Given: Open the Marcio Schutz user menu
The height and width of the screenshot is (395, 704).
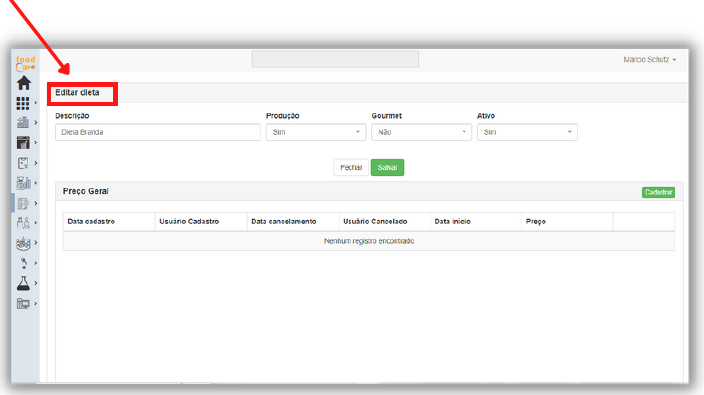Looking at the screenshot, I should (x=649, y=60).
